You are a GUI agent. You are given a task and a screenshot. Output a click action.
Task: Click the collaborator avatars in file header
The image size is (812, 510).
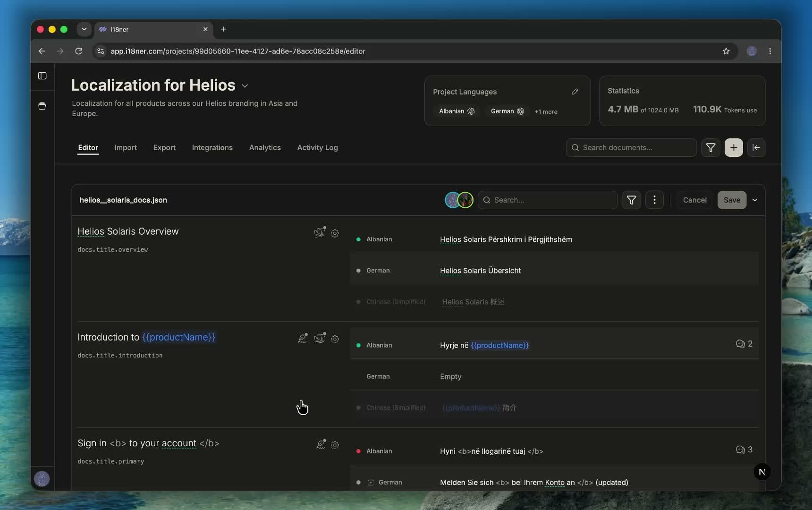tap(459, 200)
